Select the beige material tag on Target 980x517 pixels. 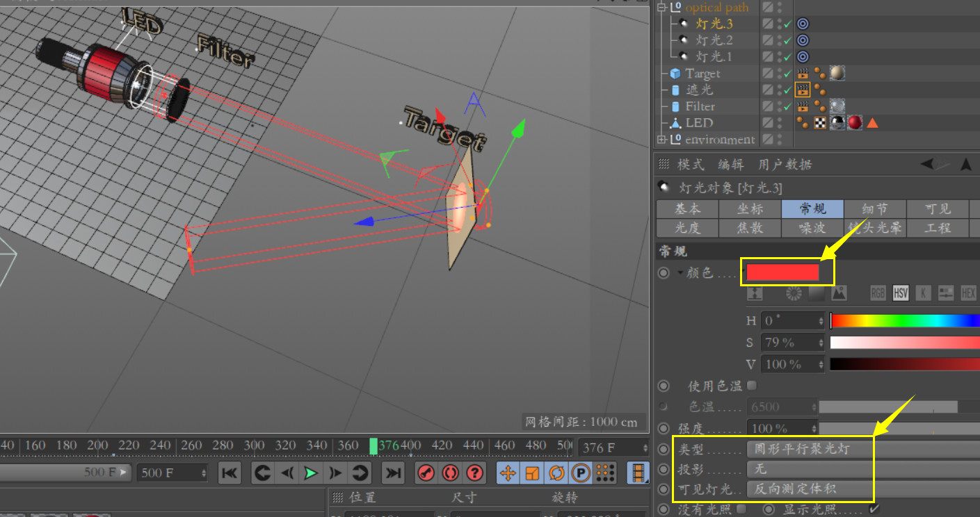coord(837,73)
